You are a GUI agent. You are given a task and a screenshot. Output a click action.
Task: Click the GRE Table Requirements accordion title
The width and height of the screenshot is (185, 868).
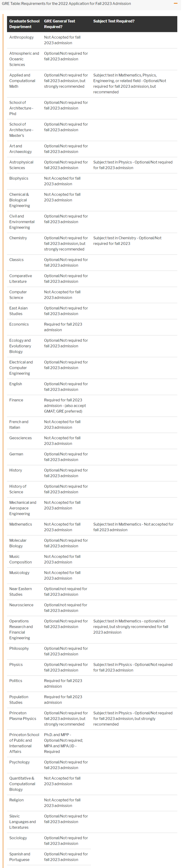pyautogui.click(x=66, y=4)
